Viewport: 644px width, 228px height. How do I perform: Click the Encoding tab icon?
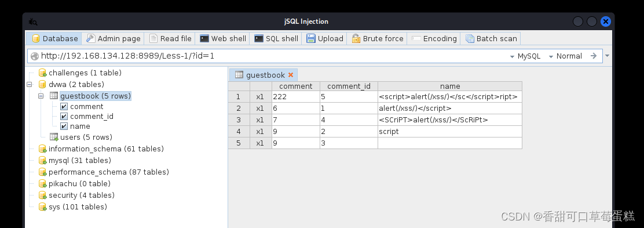point(416,39)
